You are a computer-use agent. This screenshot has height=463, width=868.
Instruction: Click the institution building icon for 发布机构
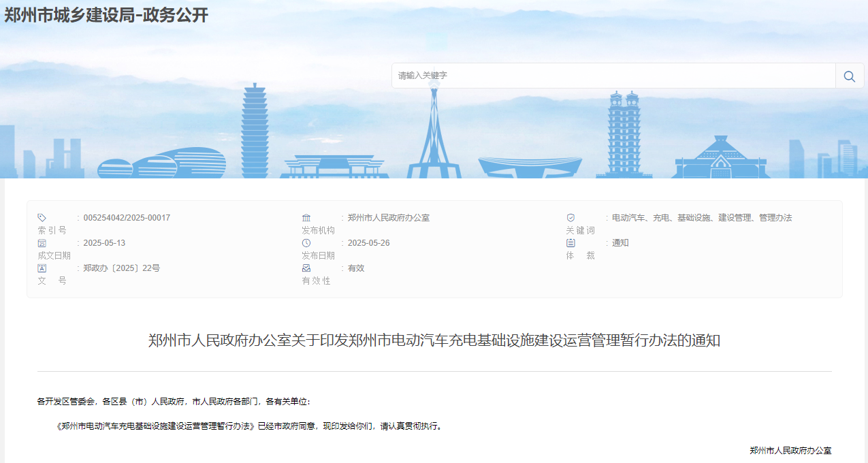(x=306, y=218)
